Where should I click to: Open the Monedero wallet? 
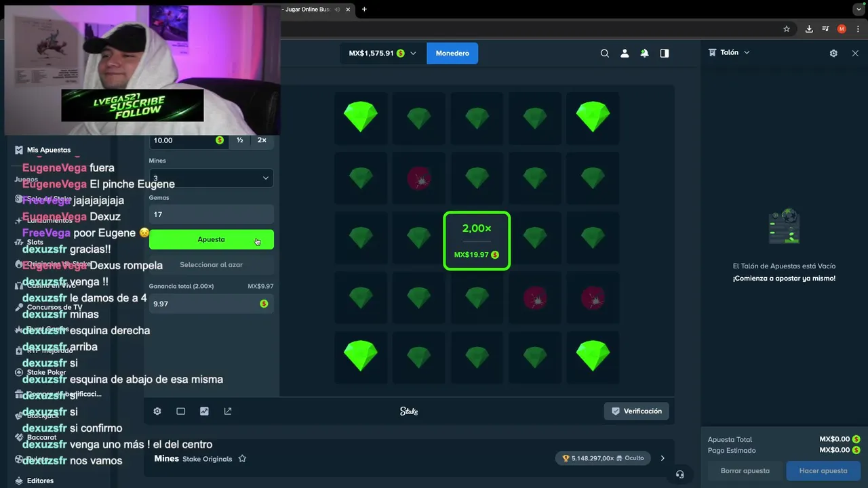(452, 53)
